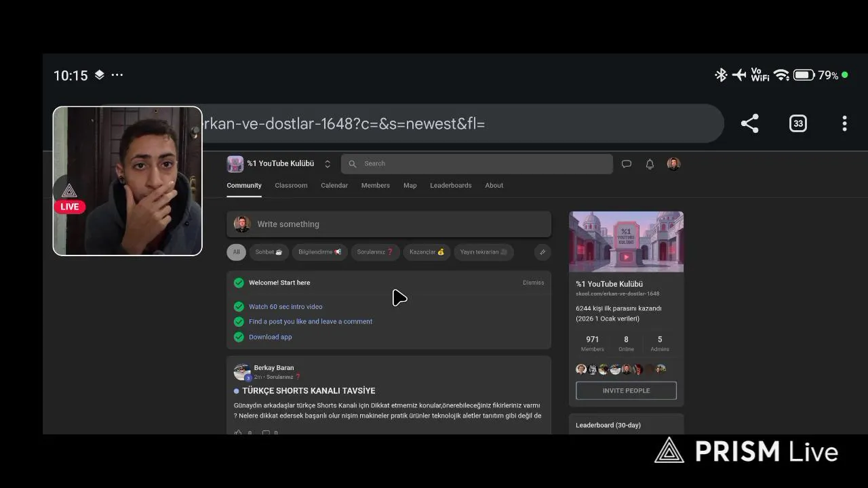868x488 pixels.
Task: Go to the Leaderboards tab
Action: tap(451, 185)
